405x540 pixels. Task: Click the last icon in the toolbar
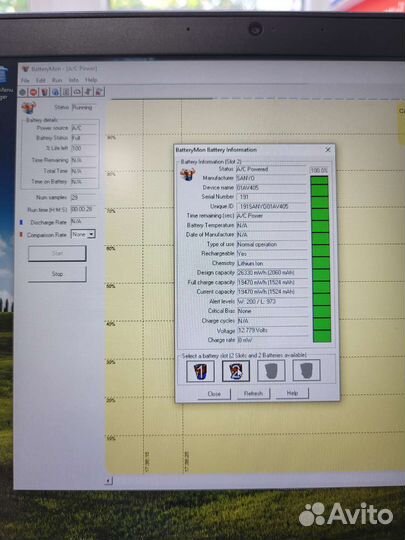[99, 92]
